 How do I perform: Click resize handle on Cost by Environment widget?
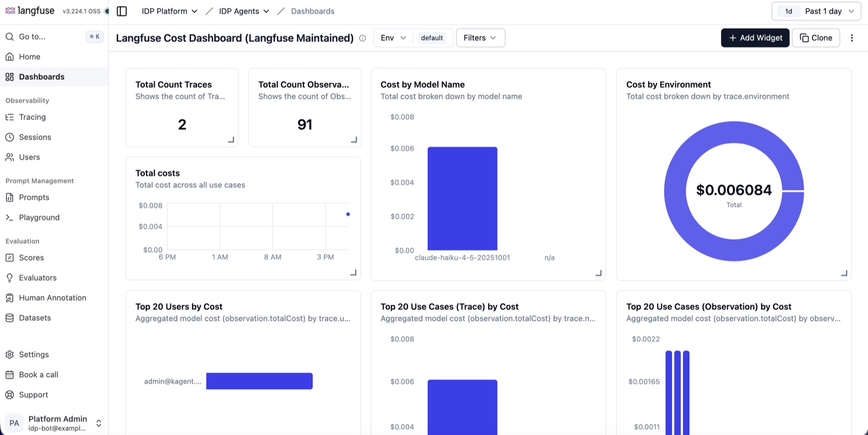point(844,273)
